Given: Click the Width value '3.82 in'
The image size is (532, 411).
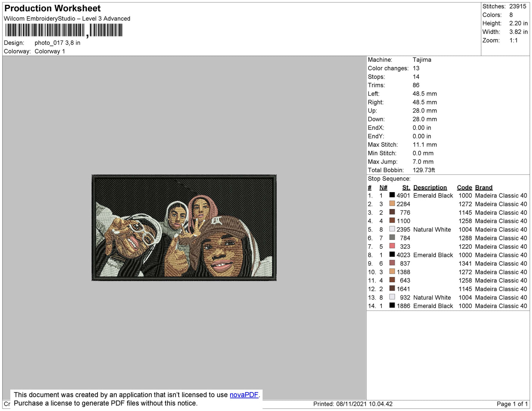Looking at the screenshot, I should coord(518,32).
